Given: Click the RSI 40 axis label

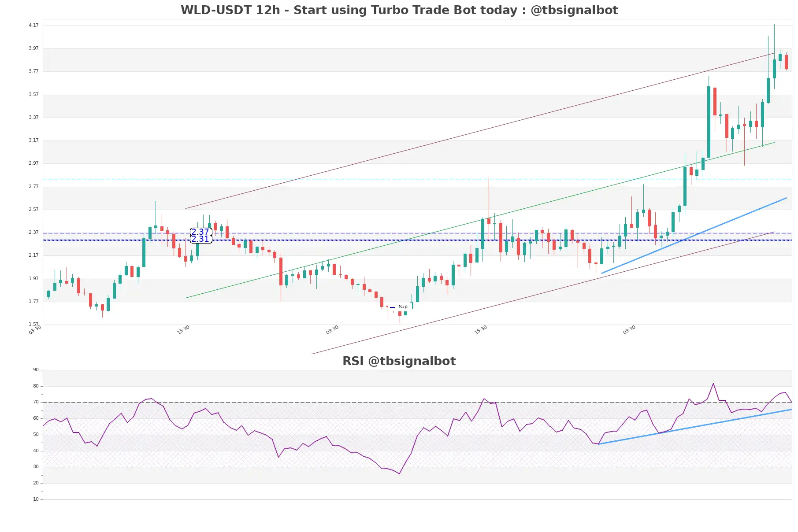Looking at the screenshot, I should tap(36, 451).
